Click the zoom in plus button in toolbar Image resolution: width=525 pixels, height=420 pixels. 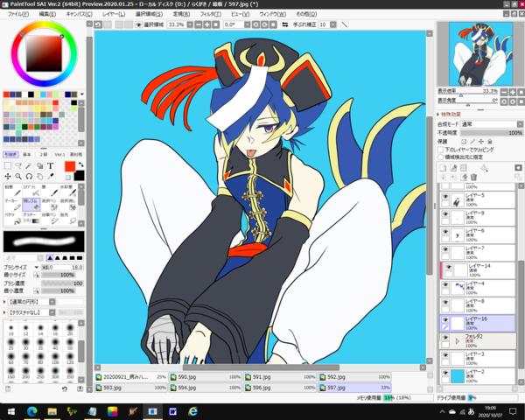click(207, 24)
